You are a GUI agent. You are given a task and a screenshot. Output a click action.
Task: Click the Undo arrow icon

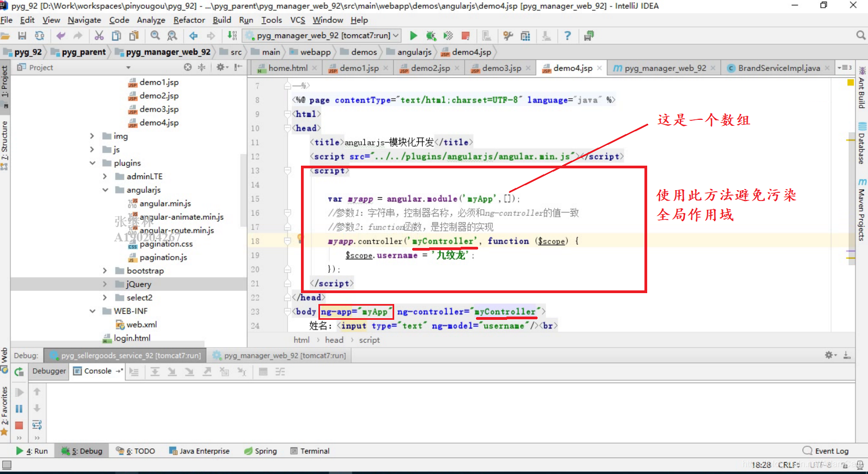pos(61,36)
